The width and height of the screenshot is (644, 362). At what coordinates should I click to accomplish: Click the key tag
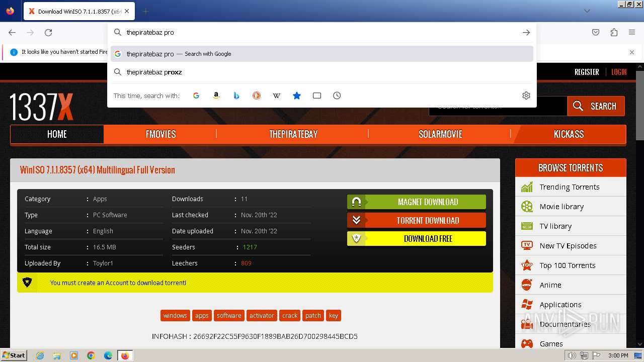(334, 316)
